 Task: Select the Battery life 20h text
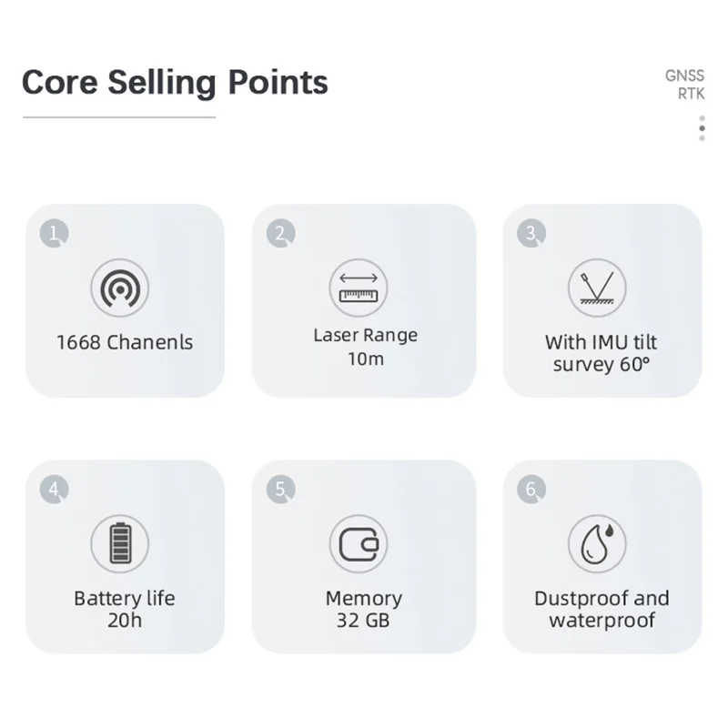[125, 609]
